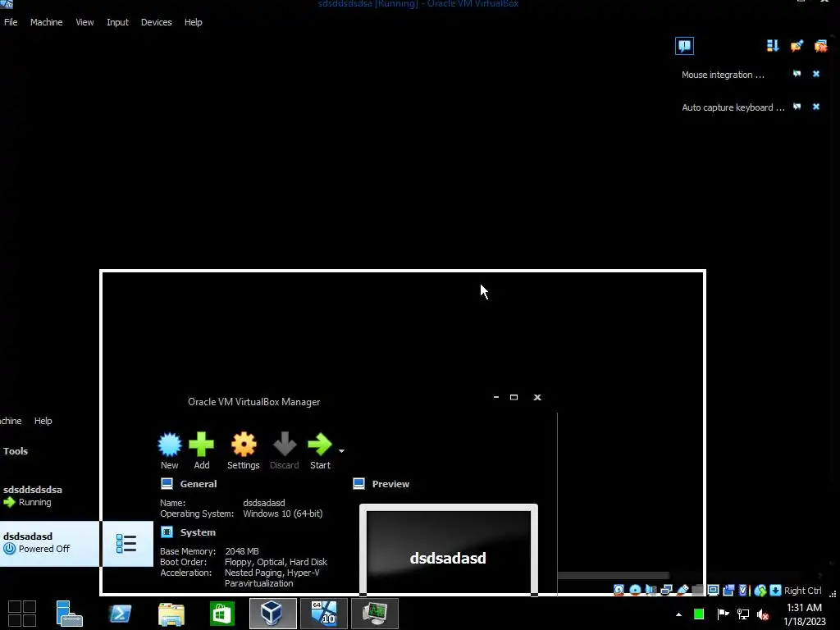The image size is (840, 630).
Task: Create a new VM with the New icon
Action: pyautogui.click(x=169, y=450)
